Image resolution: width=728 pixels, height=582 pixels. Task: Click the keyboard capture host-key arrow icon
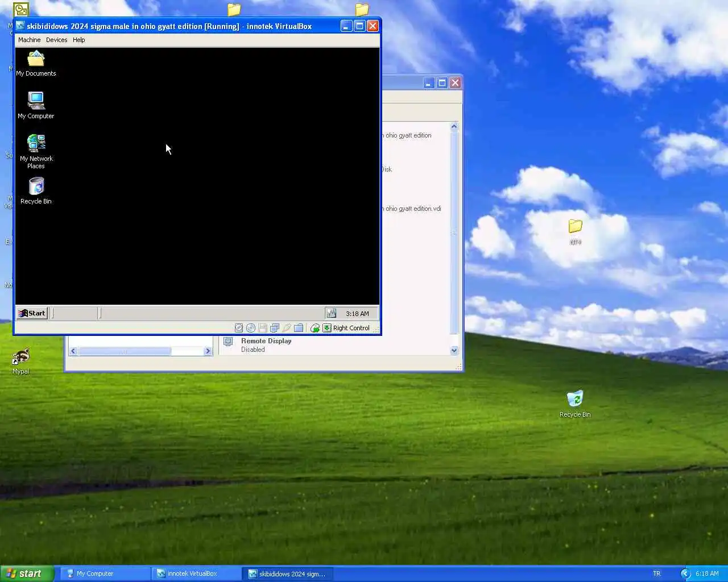pos(327,328)
